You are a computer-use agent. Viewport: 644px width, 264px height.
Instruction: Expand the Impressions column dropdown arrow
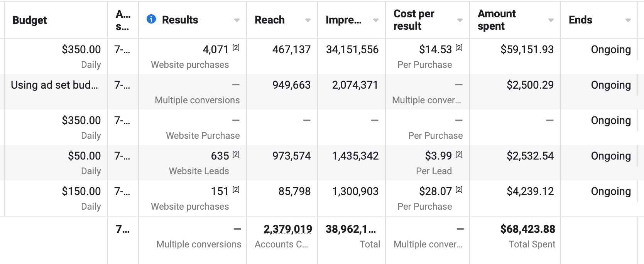[376, 20]
